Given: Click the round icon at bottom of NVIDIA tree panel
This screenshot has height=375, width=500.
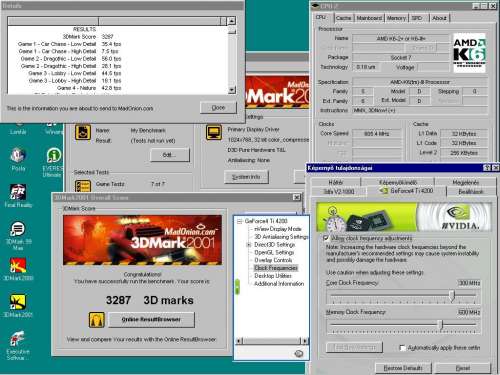Looking at the screenshot, I should (x=299, y=353).
